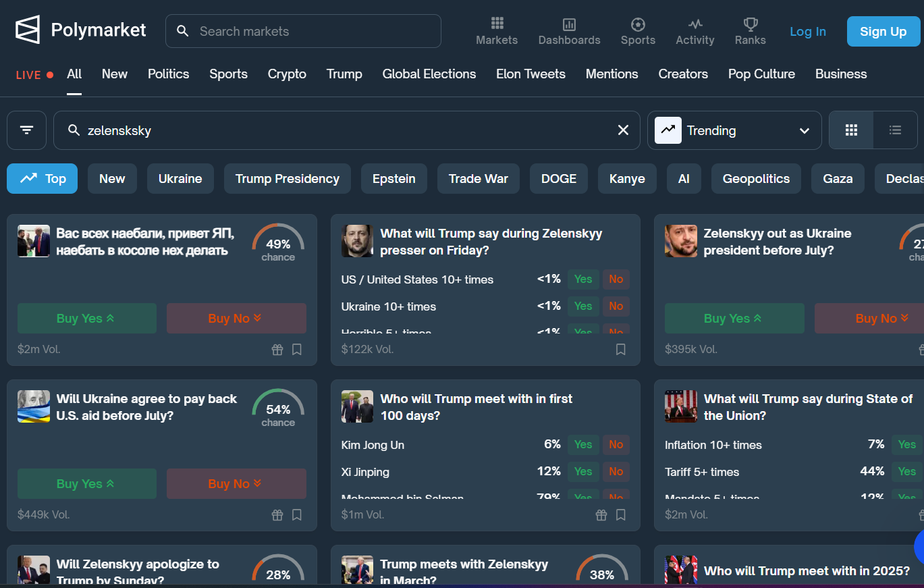Click the zelensksky search query field
The image size is (924, 588).
[347, 130]
